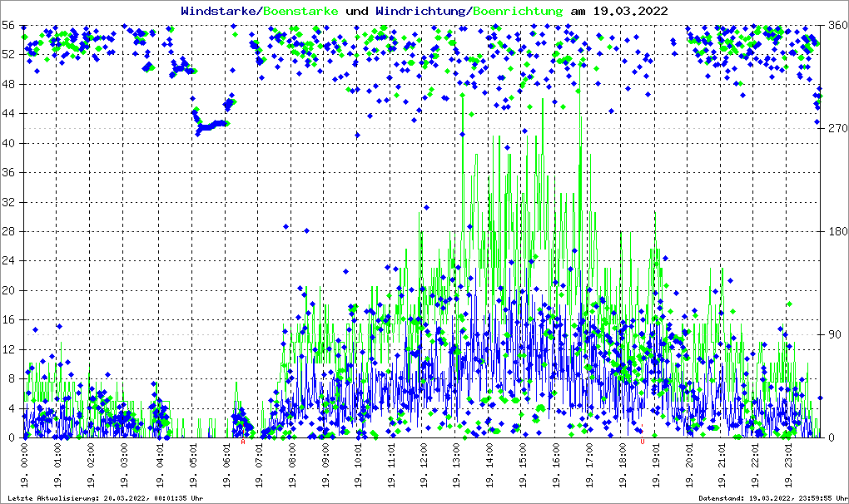849x504 pixels.
Task: Click the green 'Boenstarke' title word
Action: pyautogui.click(x=300, y=11)
